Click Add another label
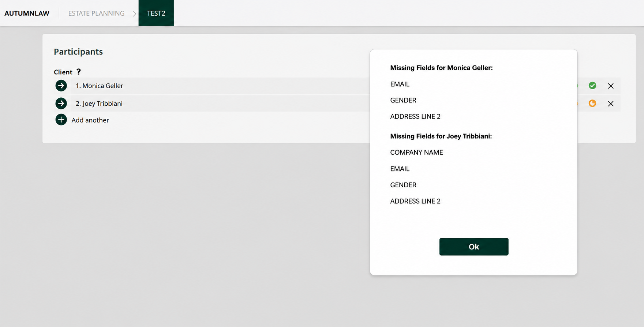 coord(90,120)
